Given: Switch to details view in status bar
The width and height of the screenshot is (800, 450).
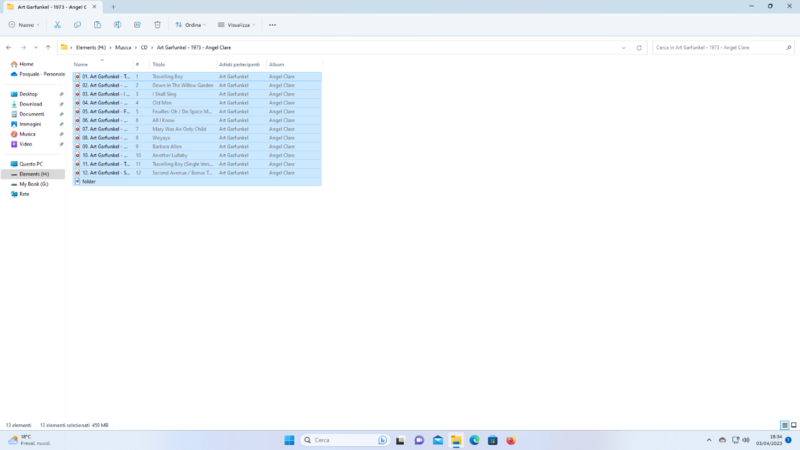Looking at the screenshot, I should (x=783, y=425).
